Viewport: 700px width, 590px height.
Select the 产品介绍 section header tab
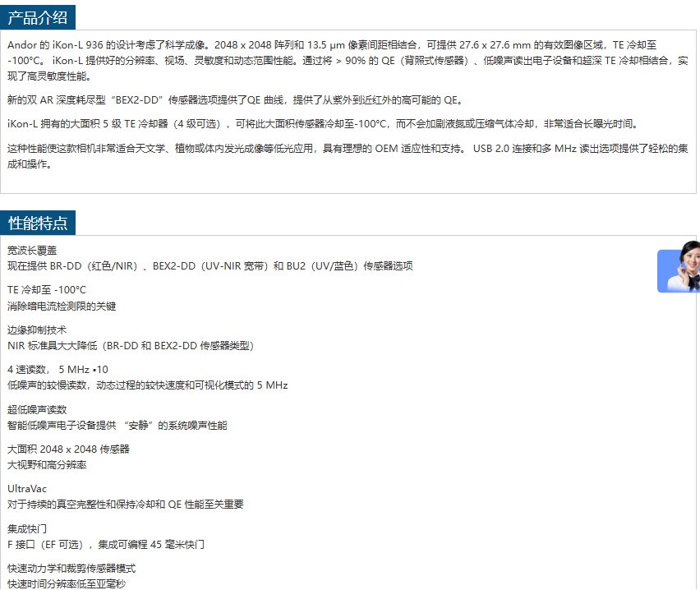[38, 16]
